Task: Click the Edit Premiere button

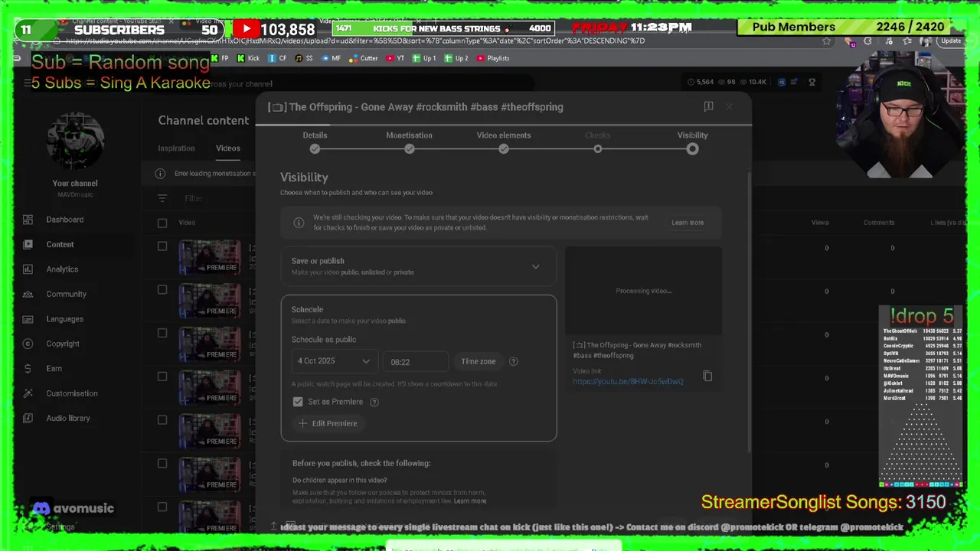Action: [328, 423]
